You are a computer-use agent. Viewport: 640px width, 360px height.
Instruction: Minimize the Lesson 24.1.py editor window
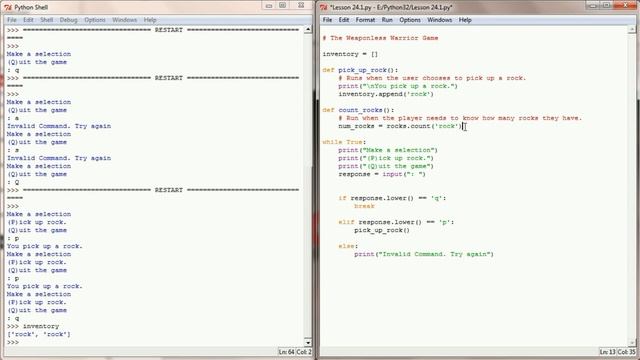coord(593,6)
